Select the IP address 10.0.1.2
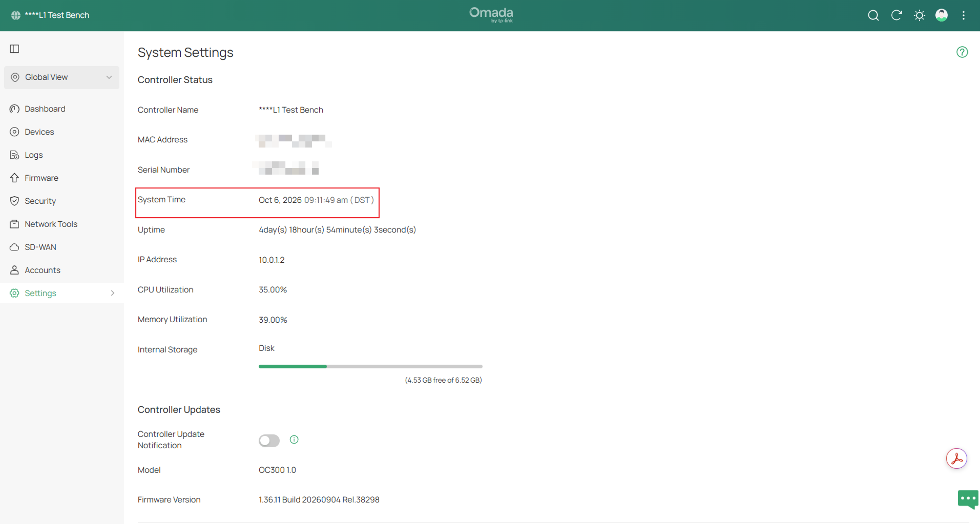This screenshot has height=524, width=980. [271, 260]
